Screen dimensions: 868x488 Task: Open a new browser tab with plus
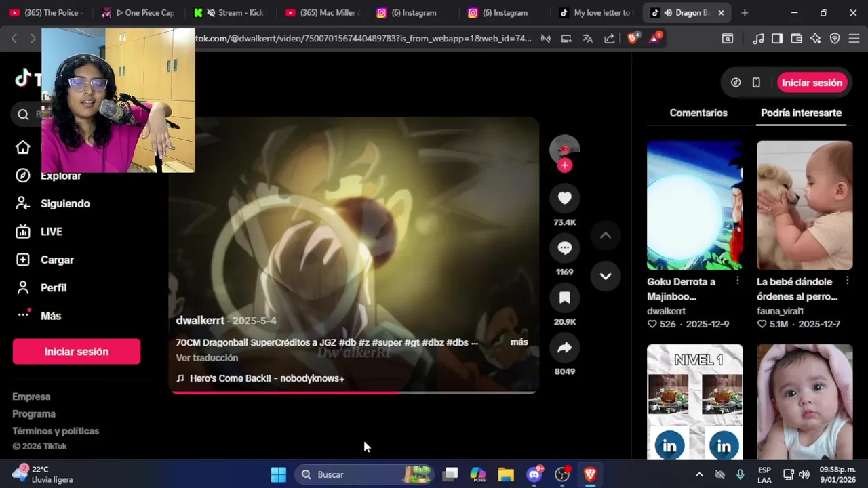point(745,13)
